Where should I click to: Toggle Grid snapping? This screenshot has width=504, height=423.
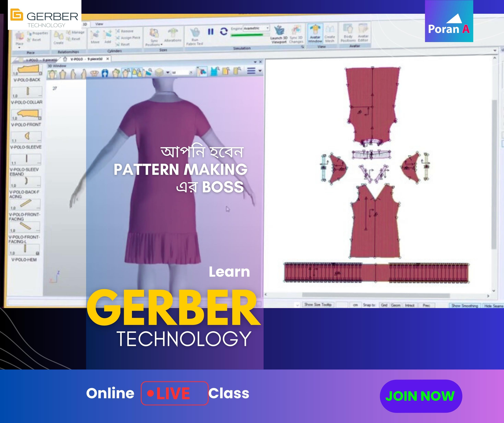(x=384, y=305)
